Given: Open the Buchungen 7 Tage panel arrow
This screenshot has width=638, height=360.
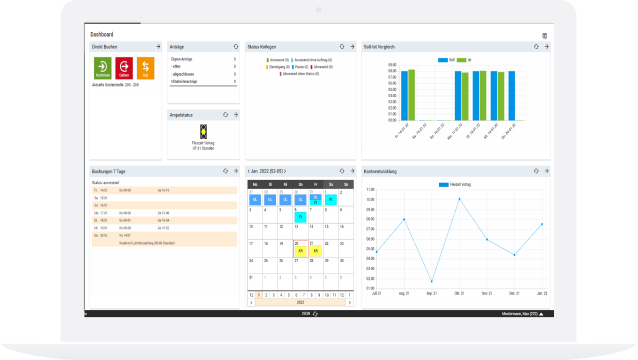Looking at the screenshot, I should pyautogui.click(x=236, y=171).
